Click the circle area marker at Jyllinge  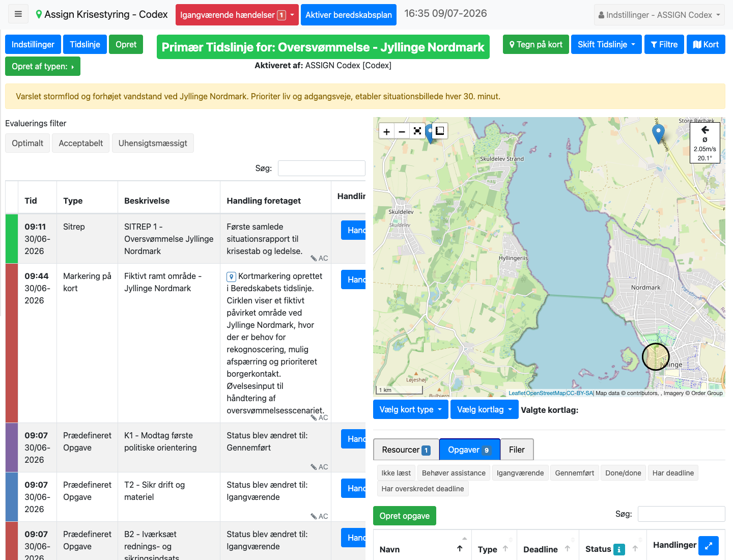(656, 357)
